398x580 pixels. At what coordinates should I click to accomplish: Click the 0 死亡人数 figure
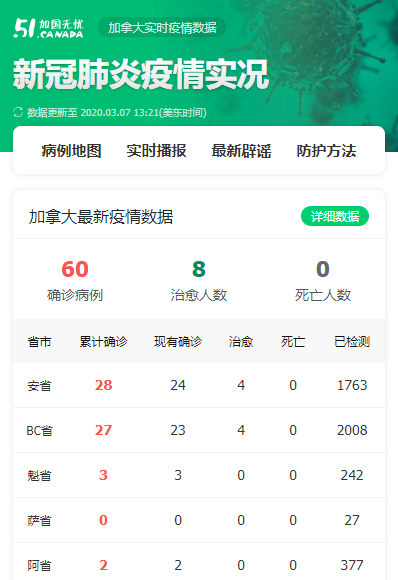click(x=323, y=280)
